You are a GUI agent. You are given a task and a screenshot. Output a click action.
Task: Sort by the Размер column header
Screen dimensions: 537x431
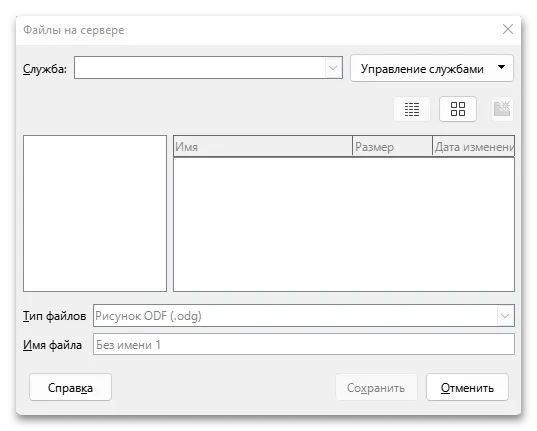click(x=392, y=147)
